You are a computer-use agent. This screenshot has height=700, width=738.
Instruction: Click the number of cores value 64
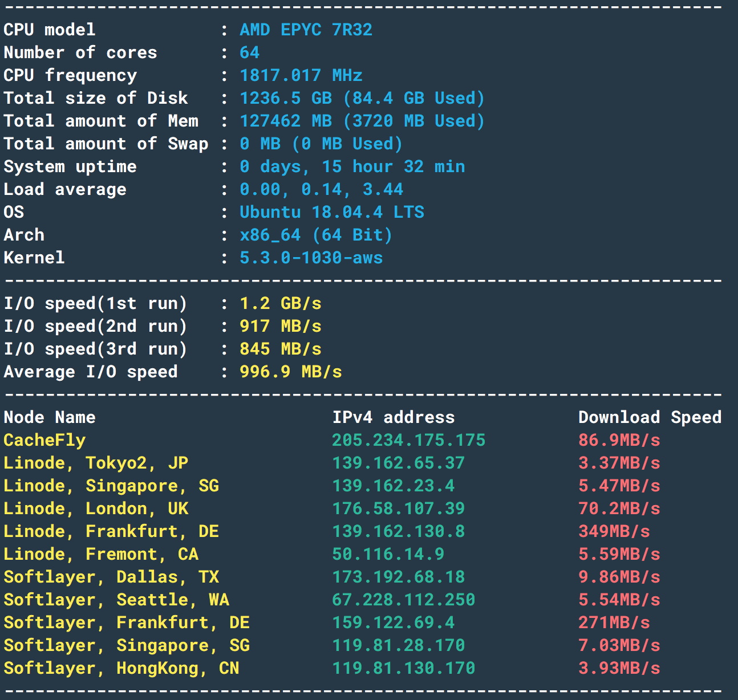click(x=250, y=52)
